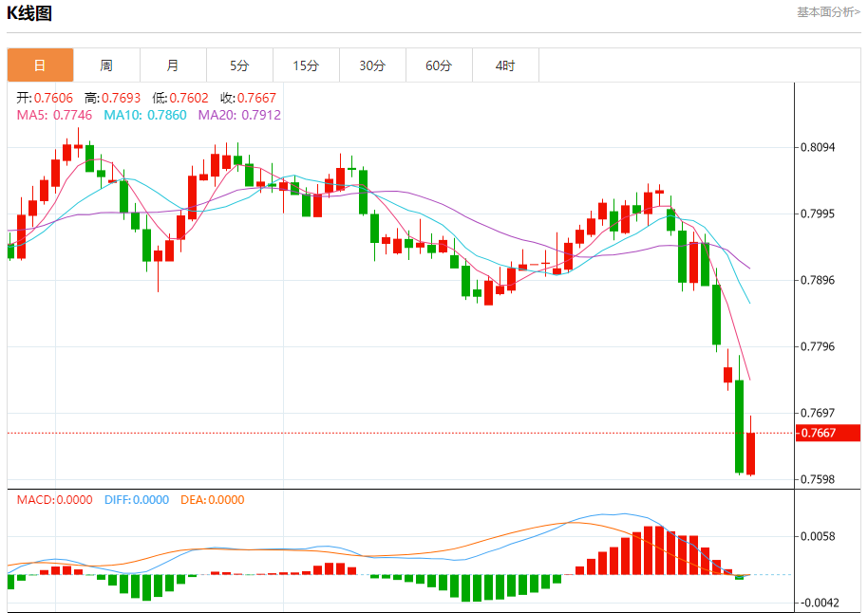Switch to the 4时 timeframe tab
The image size is (868, 613).
tap(505, 65)
